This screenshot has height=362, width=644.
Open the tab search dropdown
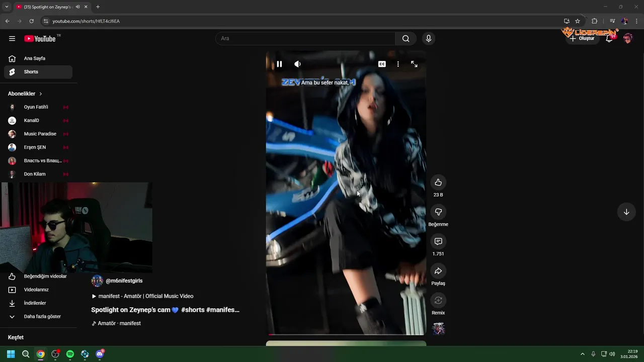[6, 7]
